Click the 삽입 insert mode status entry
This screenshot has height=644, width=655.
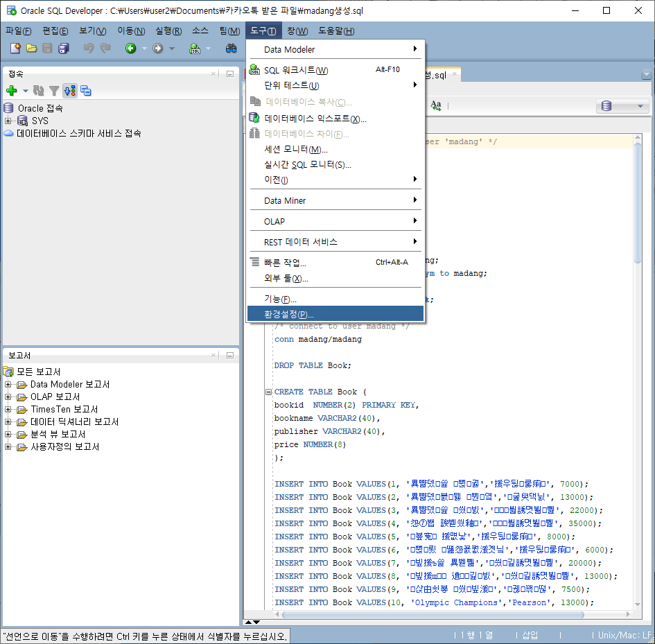pyautogui.click(x=530, y=635)
